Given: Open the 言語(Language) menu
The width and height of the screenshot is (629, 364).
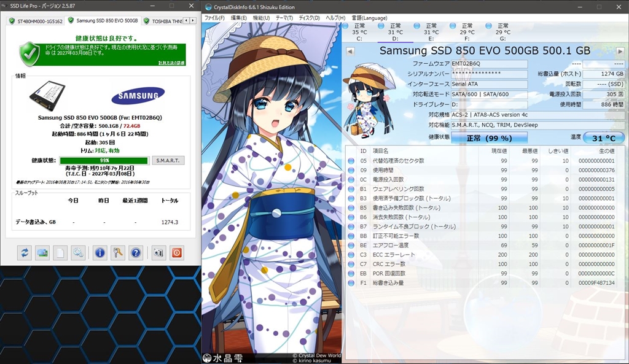Looking at the screenshot, I should (x=369, y=18).
